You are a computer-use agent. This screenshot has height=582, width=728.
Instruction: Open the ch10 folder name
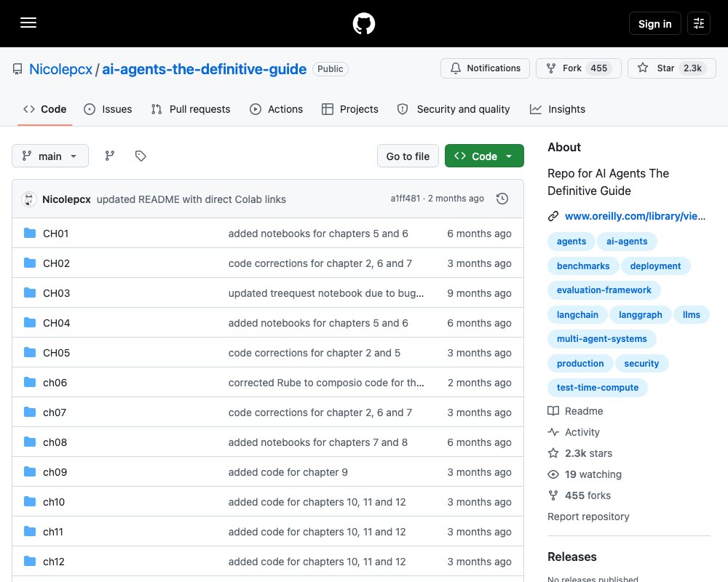pos(54,502)
